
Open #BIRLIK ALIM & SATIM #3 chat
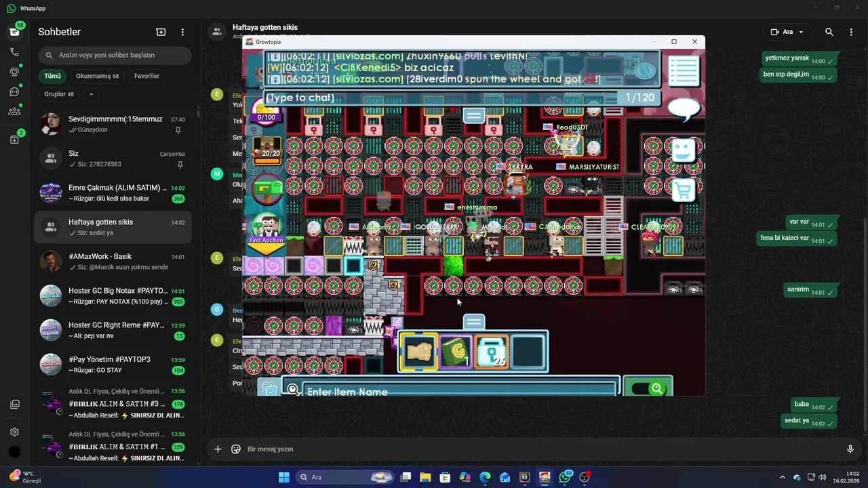point(113,404)
